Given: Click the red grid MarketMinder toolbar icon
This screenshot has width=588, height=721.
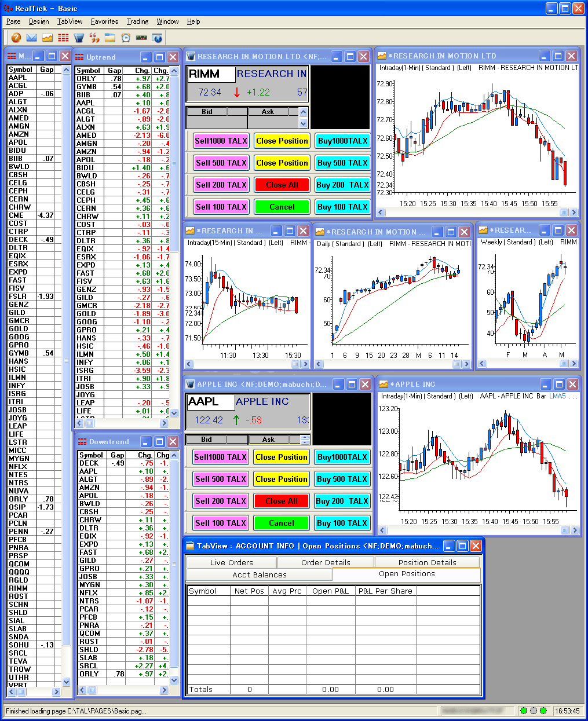Looking at the screenshot, I should [x=63, y=38].
